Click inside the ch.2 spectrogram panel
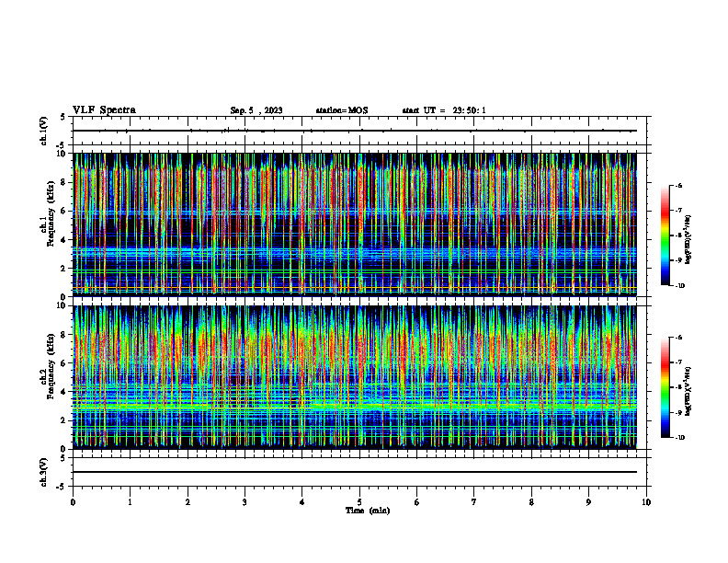 pyautogui.click(x=355, y=377)
